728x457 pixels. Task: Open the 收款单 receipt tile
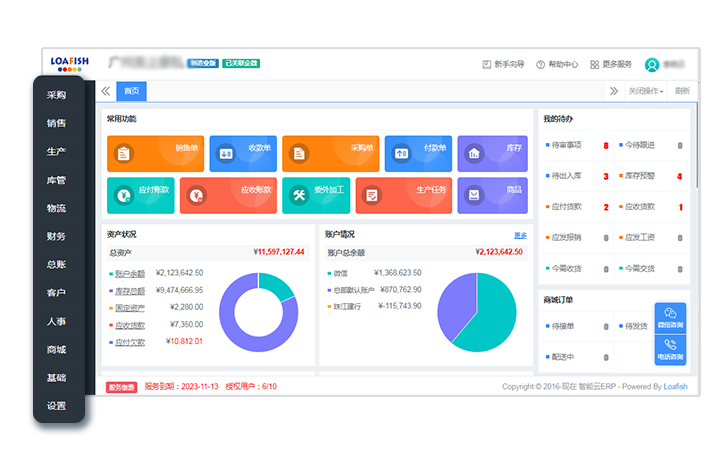(x=243, y=153)
